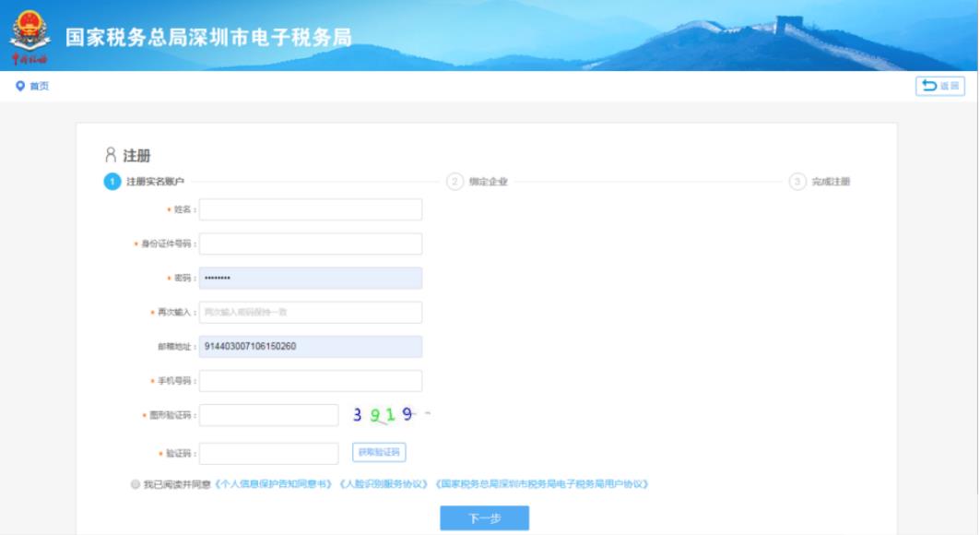Viewport: 980px width, 535px height.
Task: Open 国家税务总局深圳市税务局电子税务局用户协议 link
Action: tap(542, 484)
